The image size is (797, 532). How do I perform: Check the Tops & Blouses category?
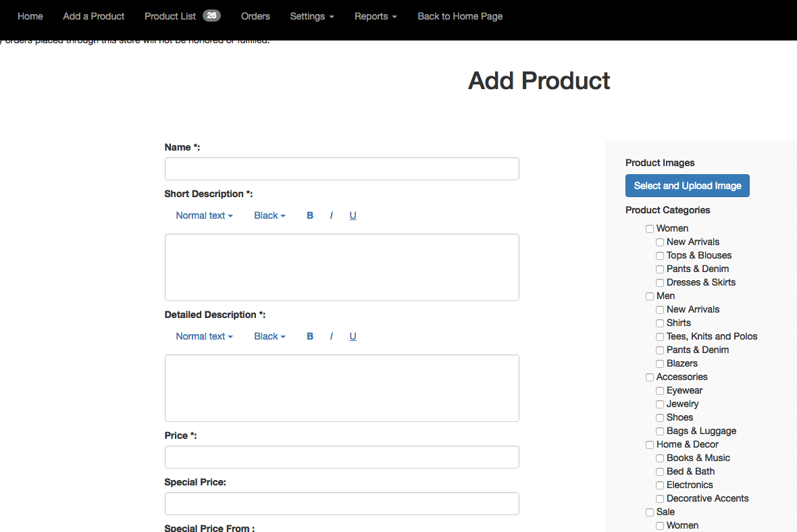click(660, 256)
